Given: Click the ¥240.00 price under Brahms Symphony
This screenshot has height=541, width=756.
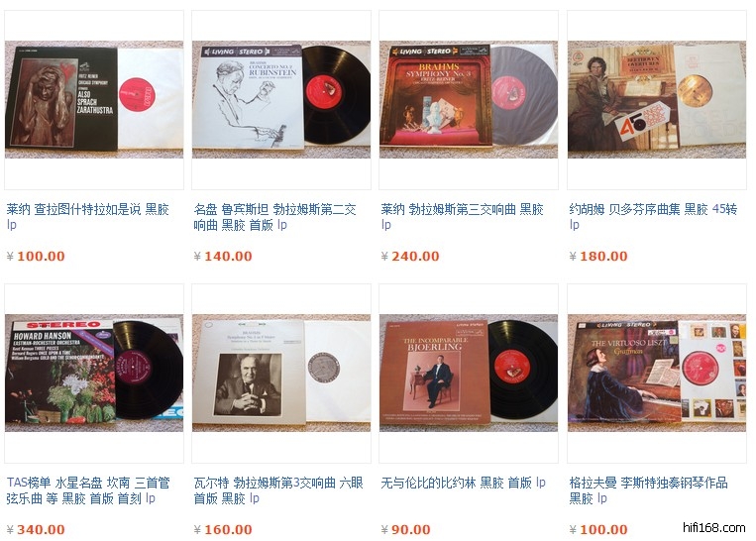Looking at the screenshot, I should coord(410,256).
